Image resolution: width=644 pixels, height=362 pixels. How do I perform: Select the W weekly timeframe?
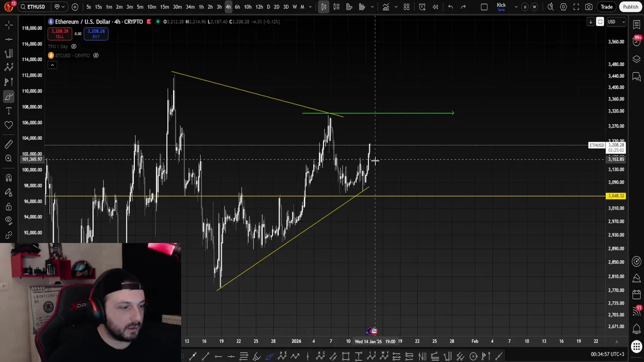(295, 7)
